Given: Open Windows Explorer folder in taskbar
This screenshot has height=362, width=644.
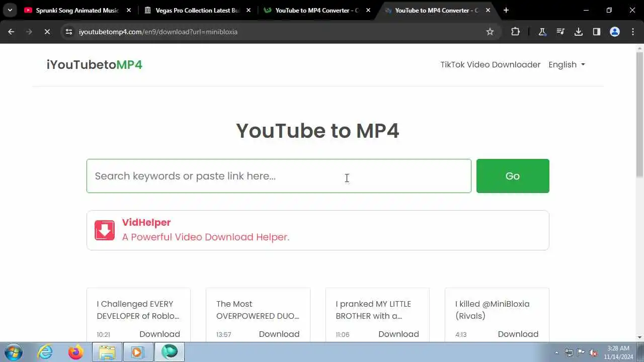Looking at the screenshot, I should (107, 352).
